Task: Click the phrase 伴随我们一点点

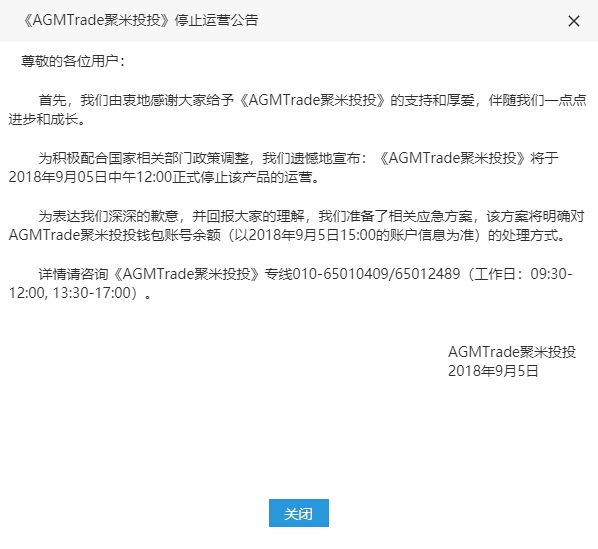Action: (x=537, y=100)
